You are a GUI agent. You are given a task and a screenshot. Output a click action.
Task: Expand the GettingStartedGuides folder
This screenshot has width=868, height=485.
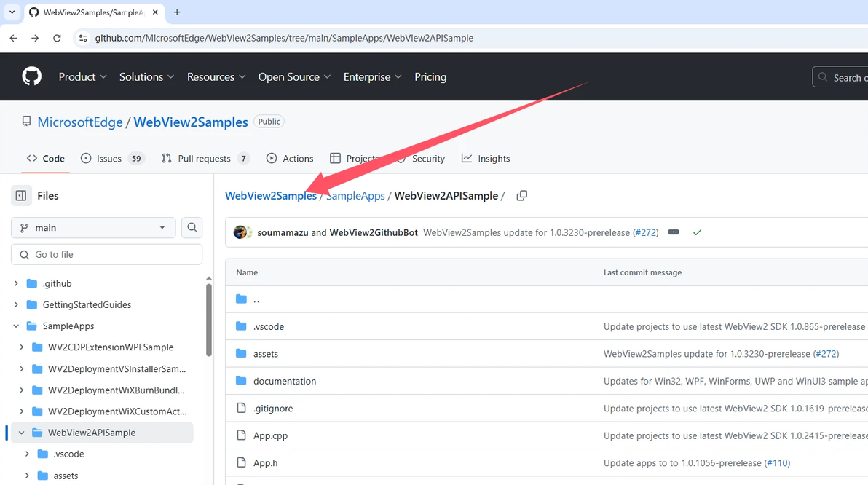16,305
